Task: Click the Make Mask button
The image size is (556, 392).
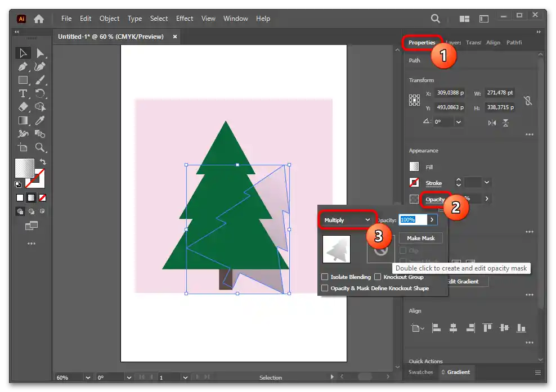Action: pyautogui.click(x=420, y=238)
